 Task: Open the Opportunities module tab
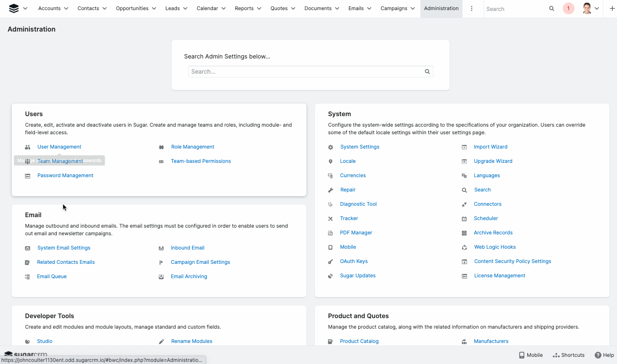click(x=132, y=8)
